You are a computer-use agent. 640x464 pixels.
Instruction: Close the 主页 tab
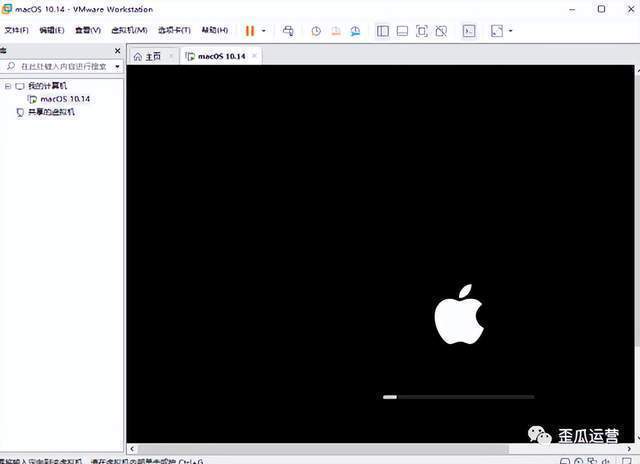(x=171, y=56)
